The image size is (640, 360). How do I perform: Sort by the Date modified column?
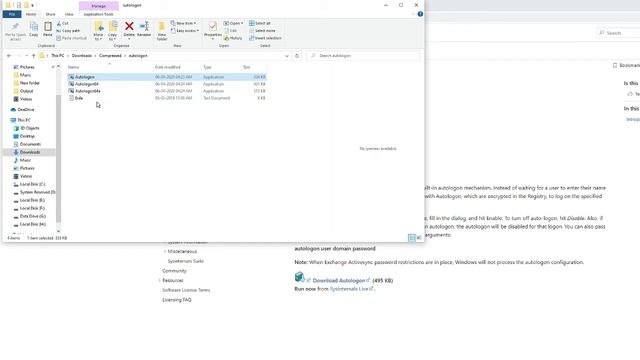tap(167, 67)
